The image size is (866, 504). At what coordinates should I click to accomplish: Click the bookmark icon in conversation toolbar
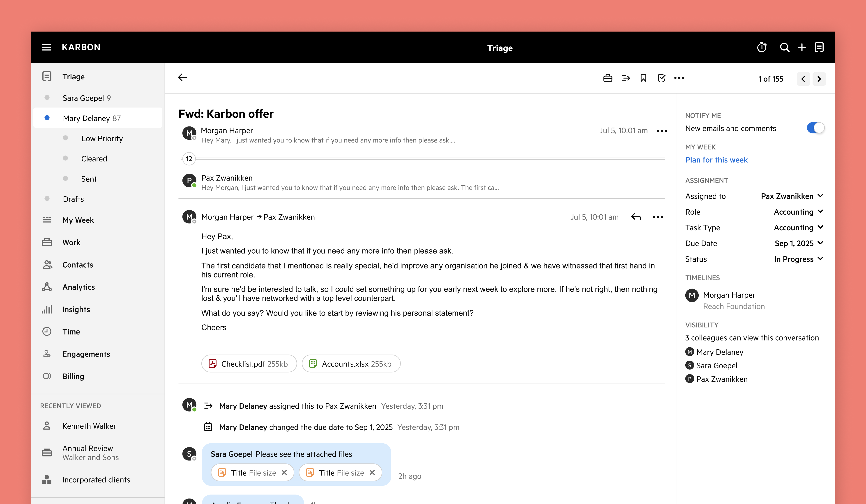643,78
